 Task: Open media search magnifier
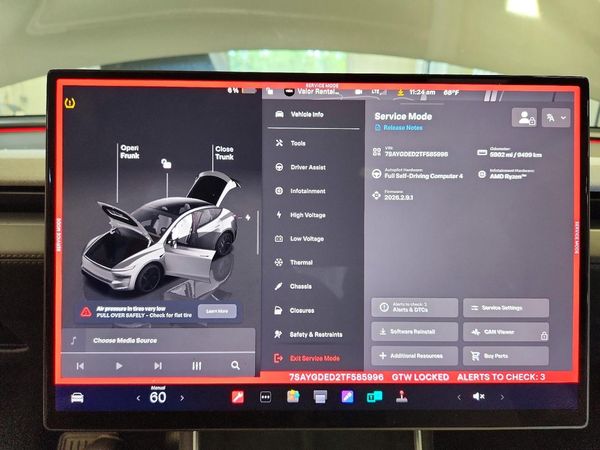[x=235, y=365]
